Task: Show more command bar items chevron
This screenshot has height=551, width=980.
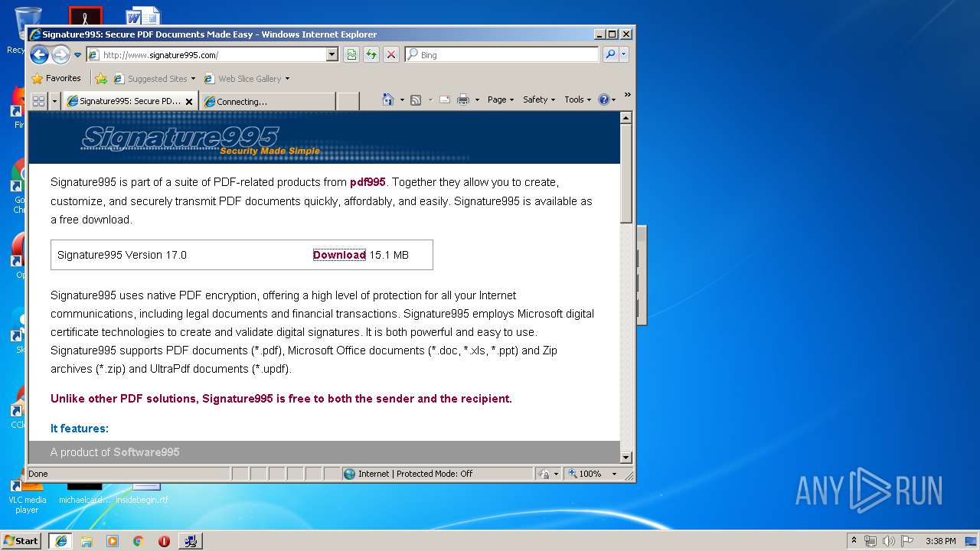Action: click(627, 96)
